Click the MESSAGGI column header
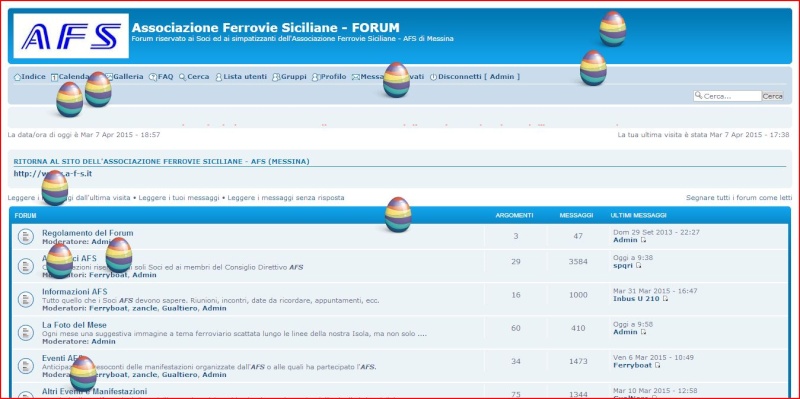This screenshot has height=399, width=800. (x=576, y=215)
